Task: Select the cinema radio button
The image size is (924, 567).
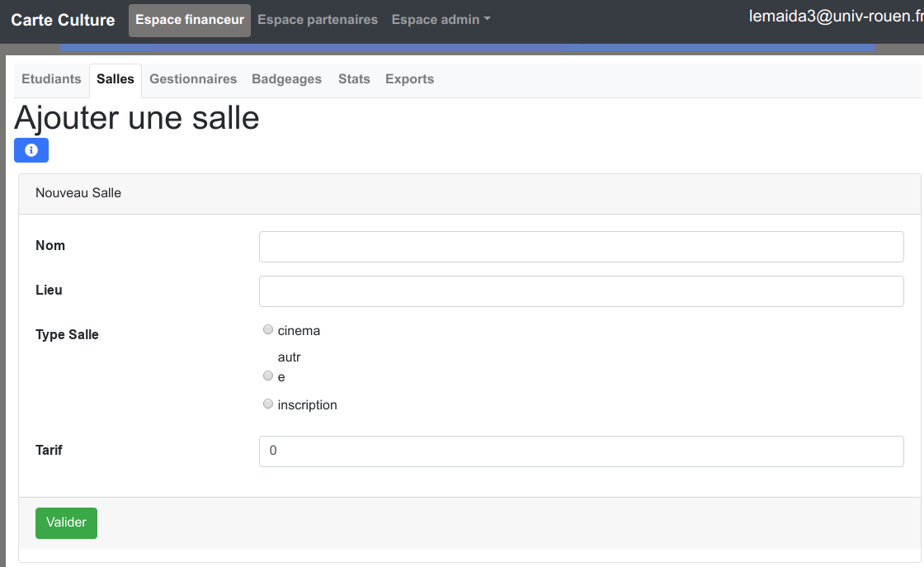Action: (x=268, y=330)
